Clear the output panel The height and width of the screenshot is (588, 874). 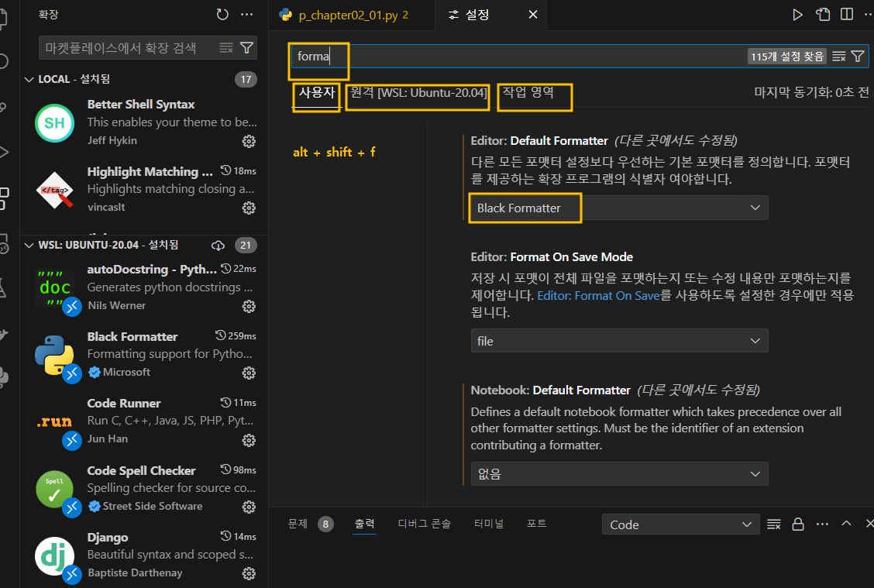[x=774, y=524]
